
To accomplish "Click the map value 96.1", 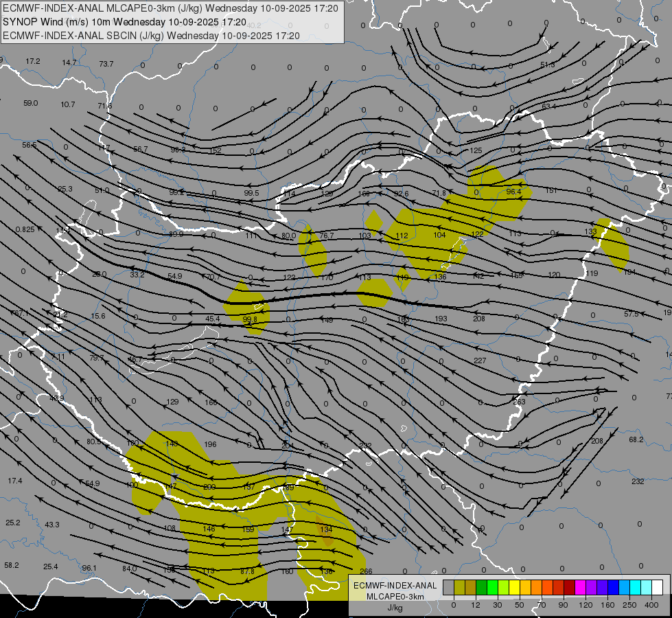I will 89,568.
